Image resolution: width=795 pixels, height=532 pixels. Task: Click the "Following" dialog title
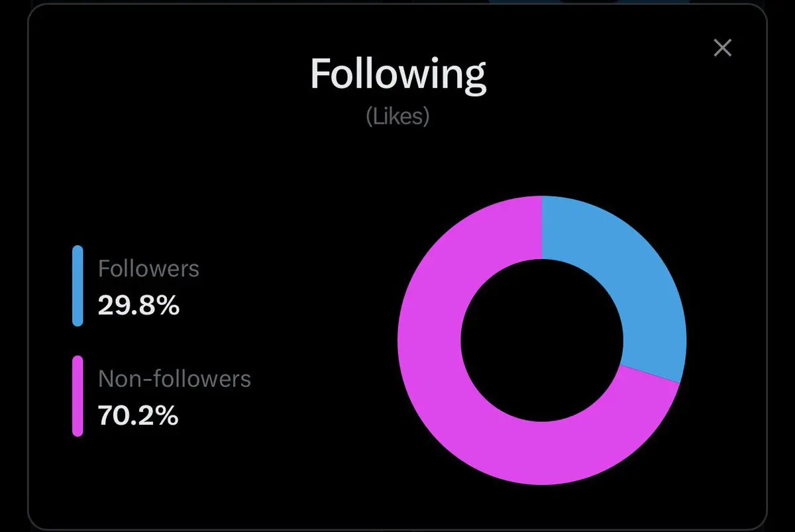click(x=398, y=74)
